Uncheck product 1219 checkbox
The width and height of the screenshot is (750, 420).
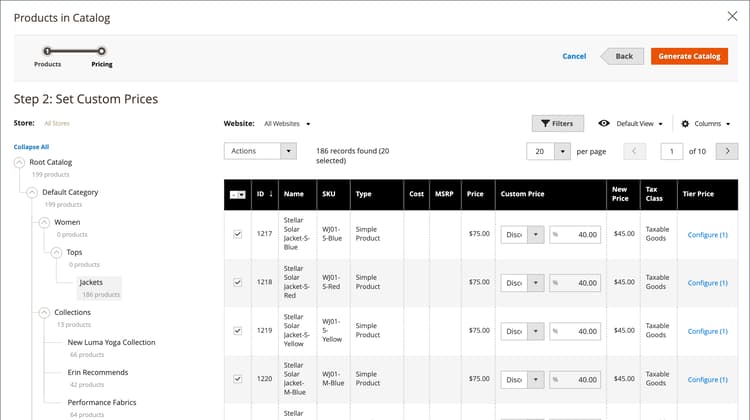tap(237, 331)
